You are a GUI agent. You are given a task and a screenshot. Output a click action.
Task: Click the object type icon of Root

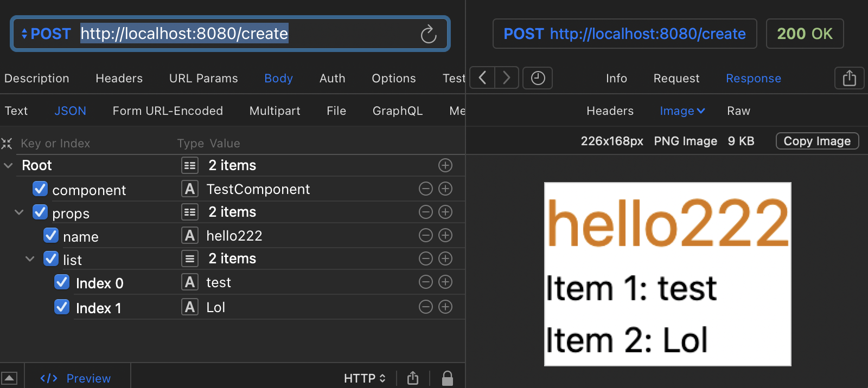[190, 165]
